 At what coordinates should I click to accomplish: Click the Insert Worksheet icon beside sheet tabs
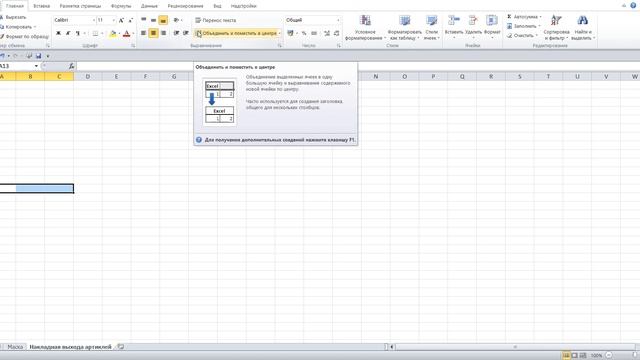pos(121,347)
